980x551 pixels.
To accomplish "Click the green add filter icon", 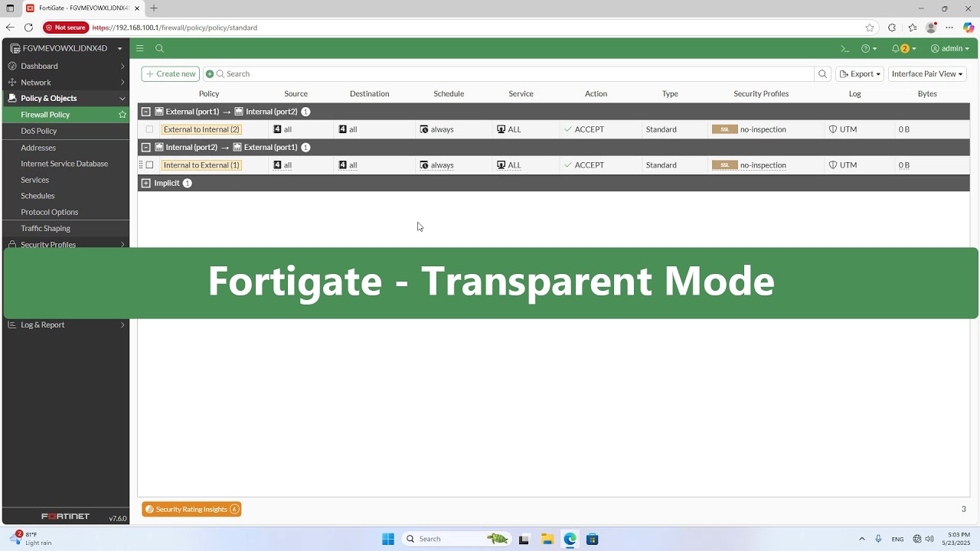I will pyautogui.click(x=210, y=74).
